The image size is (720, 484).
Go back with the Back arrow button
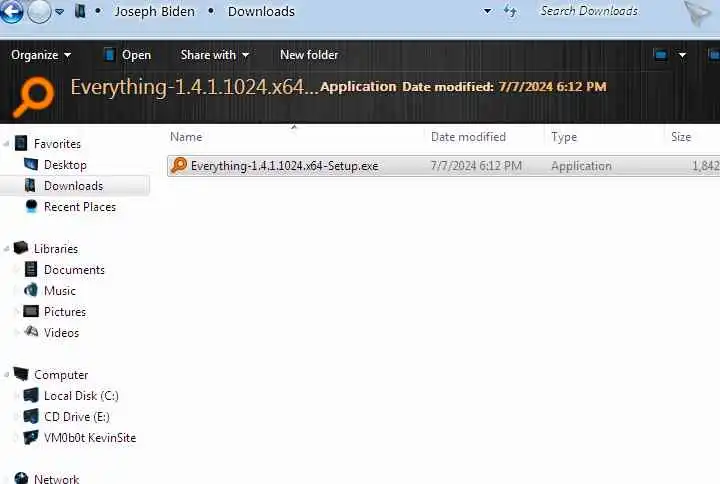pos(11,11)
